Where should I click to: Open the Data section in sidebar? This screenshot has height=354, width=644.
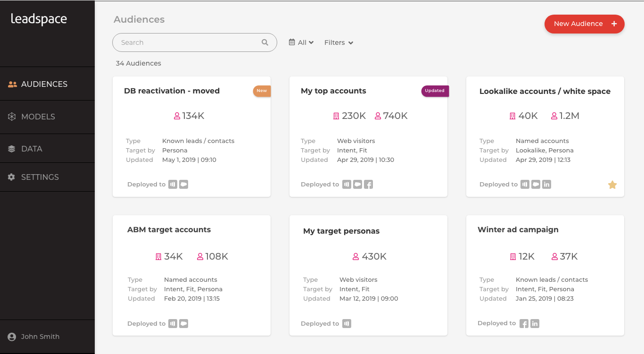coord(32,149)
